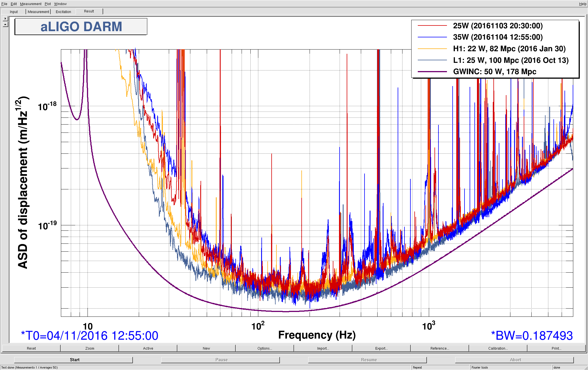Open the Calibration dialog
The height and width of the screenshot is (370, 588).
point(498,348)
